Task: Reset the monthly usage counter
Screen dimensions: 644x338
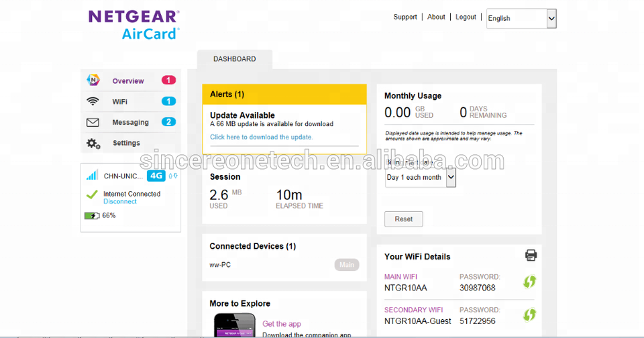Action: coord(403,219)
